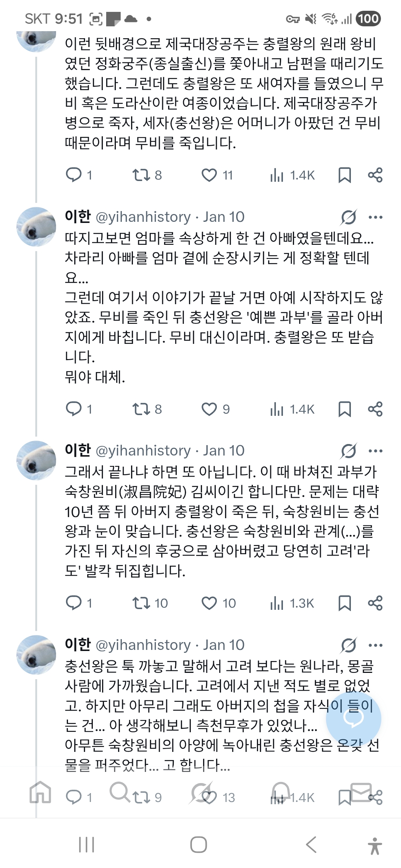Tap Grok icon in bottom navigation bar
Screen dimensions: 401x868
201,792
